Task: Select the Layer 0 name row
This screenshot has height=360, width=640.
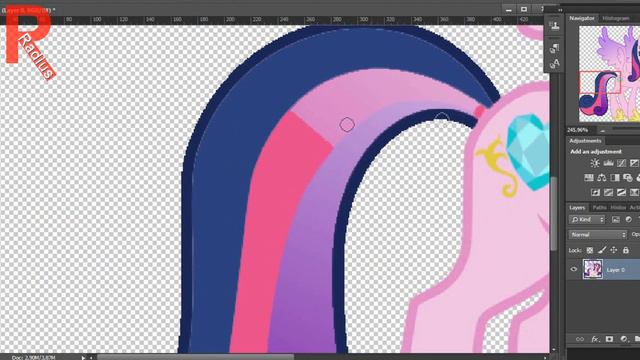Action: (616, 270)
